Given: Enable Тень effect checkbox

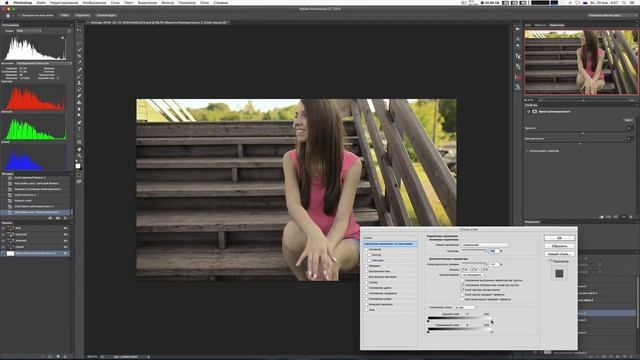Looking at the screenshot, I should [366, 310].
